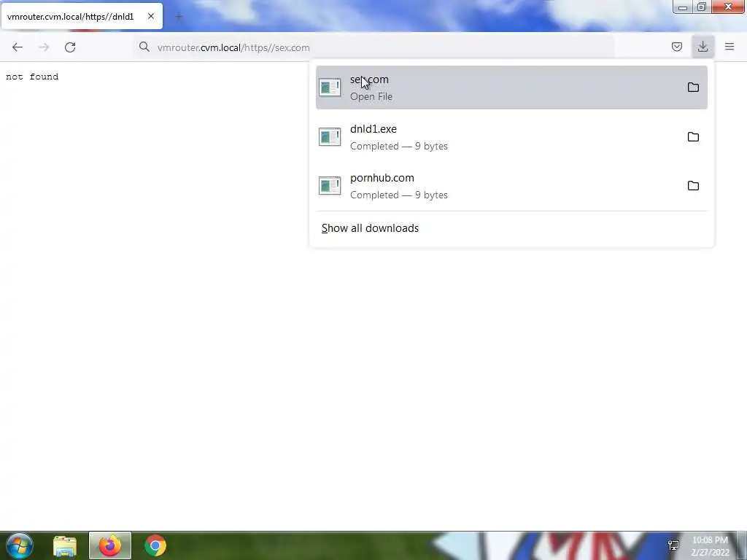Open the Windows Start menu
This screenshot has height=560, width=747.
20,545
